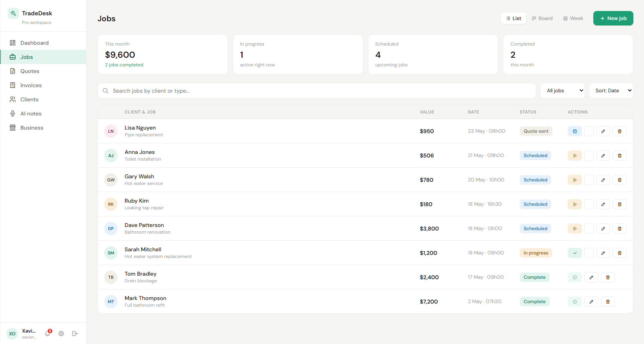Viewport: 644px width, 344px height.
Task: Click In progress status badge for Sarah Mitchell
Action: pos(535,253)
